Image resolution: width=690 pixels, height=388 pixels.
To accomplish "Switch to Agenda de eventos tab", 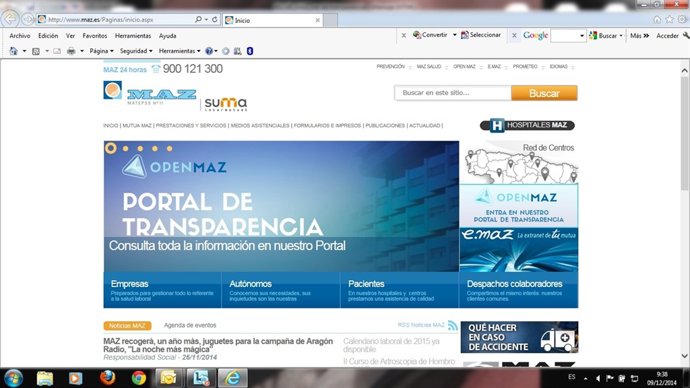I will point(190,325).
